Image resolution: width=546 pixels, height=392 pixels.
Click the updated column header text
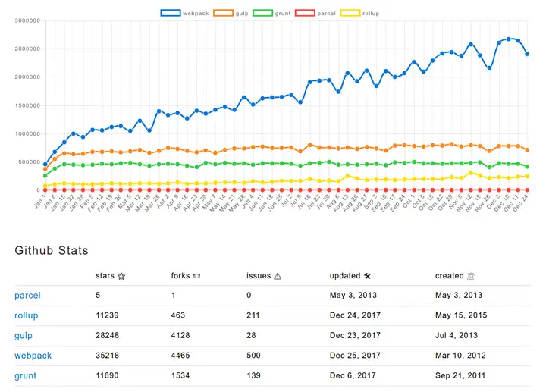[x=345, y=276]
